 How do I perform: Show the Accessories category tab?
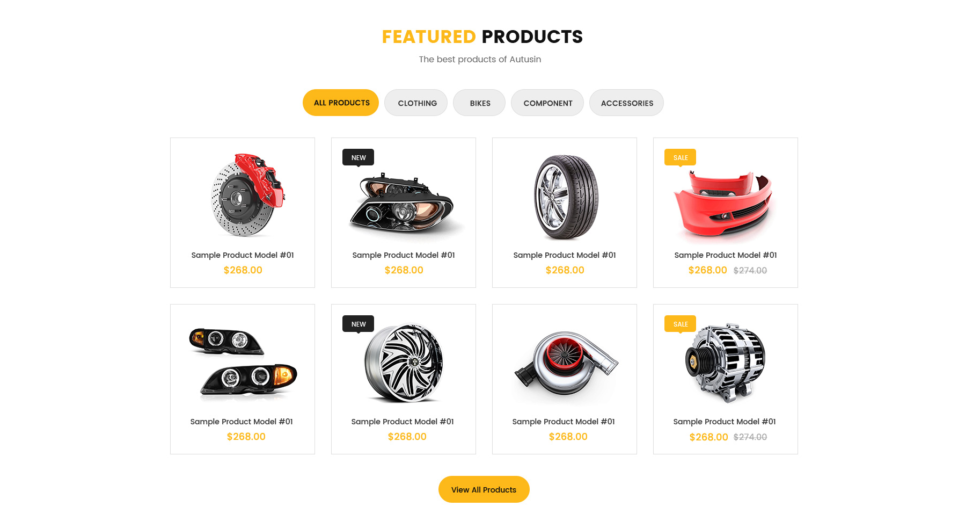[x=626, y=103]
